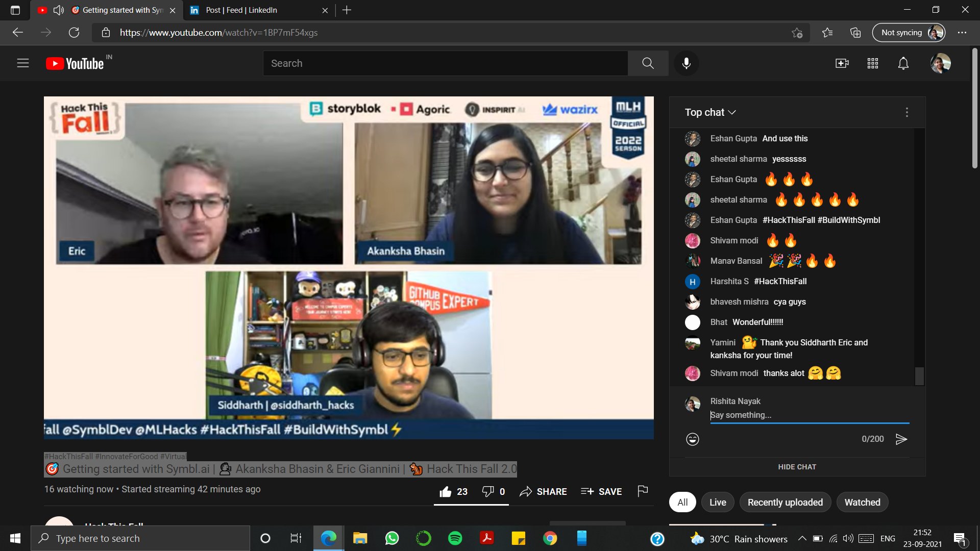Open the YouTube apps grid icon
The image size is (980, 551).
click(x=872, y=63)
